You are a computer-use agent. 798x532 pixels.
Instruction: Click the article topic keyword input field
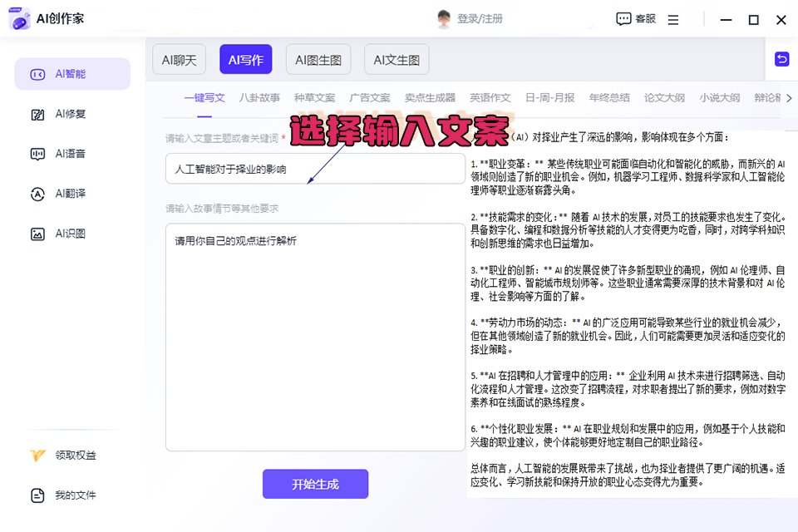315,169
